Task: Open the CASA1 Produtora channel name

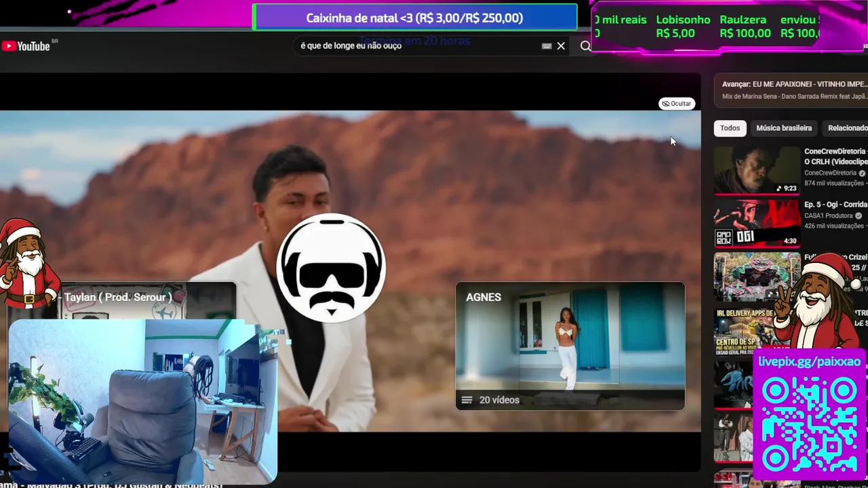Action: 828,216
